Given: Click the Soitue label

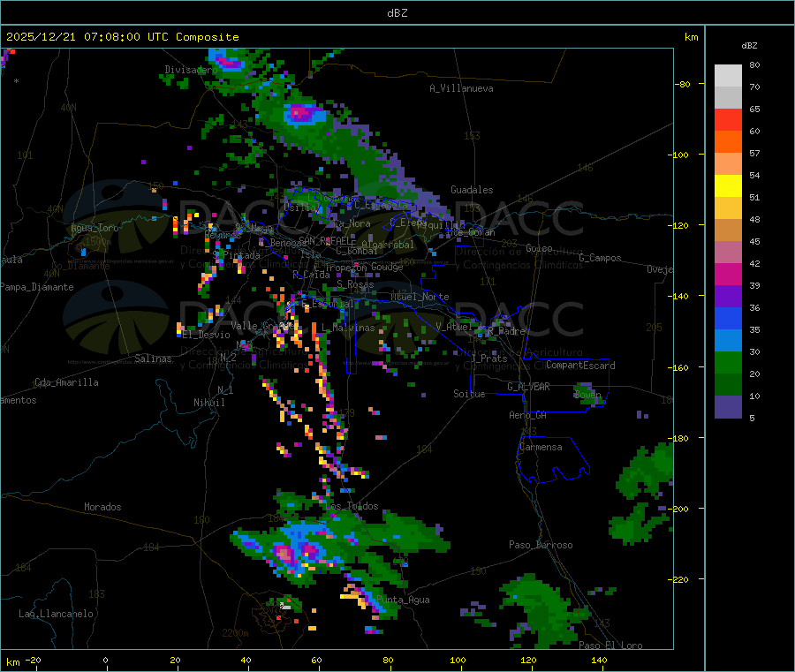Looking at the screenshot, I should pos(470,393).
